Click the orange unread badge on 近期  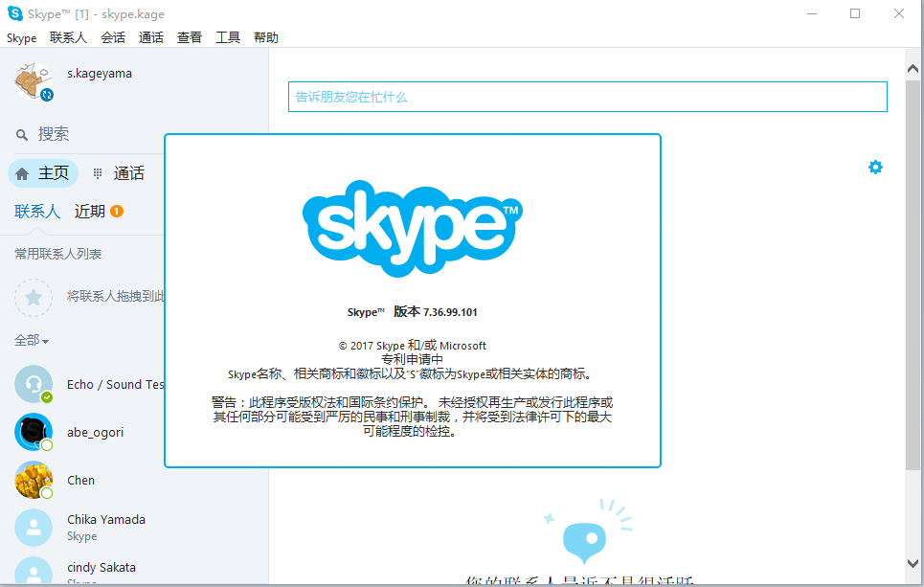117,211
